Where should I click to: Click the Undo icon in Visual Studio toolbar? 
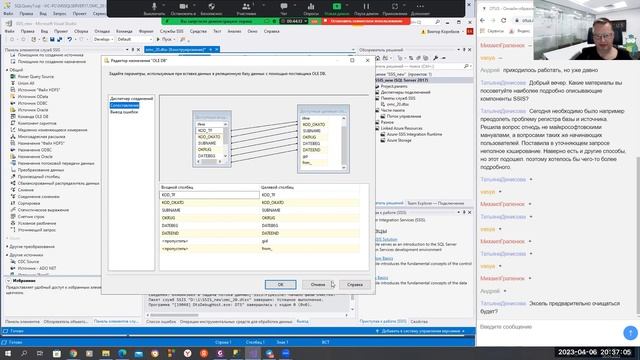[x=70, y=39]
